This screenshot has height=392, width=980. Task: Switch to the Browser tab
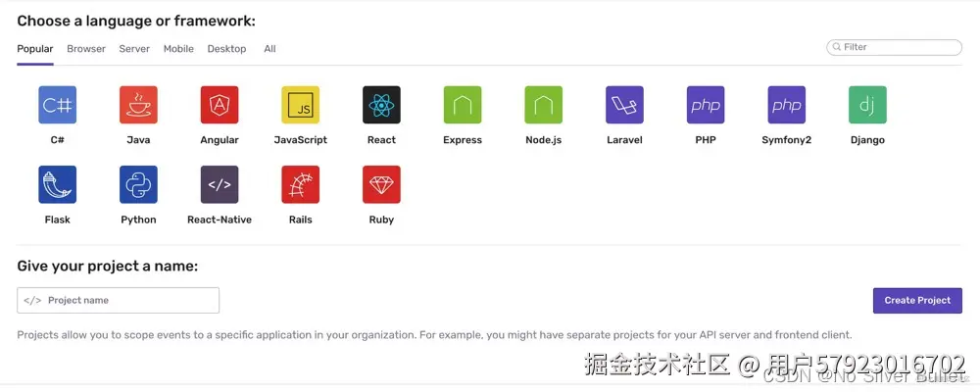point(86,49)
